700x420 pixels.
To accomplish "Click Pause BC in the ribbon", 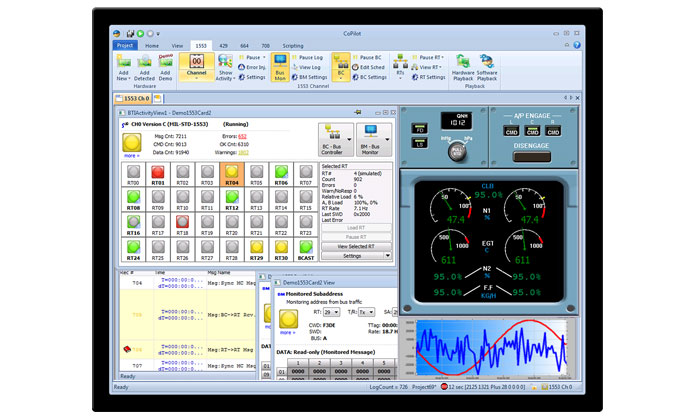I will point(367,58).
